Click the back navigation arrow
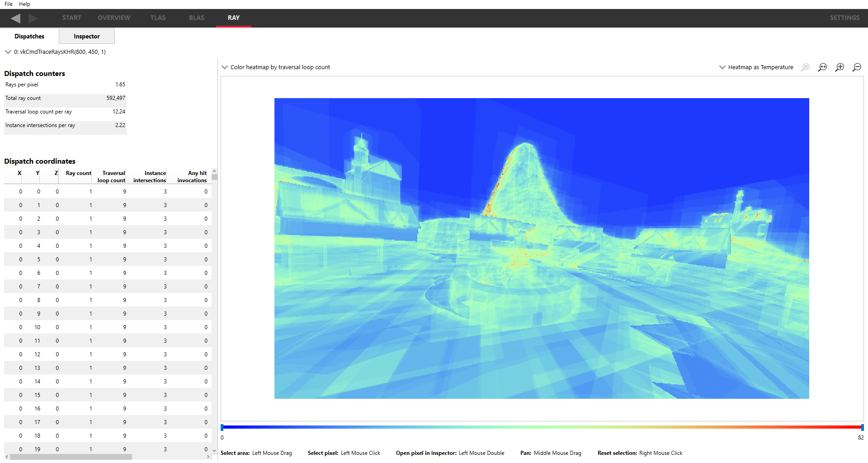The height and width of the screenshot is (463, 868). pyautogui.click(x=15, y=18)
